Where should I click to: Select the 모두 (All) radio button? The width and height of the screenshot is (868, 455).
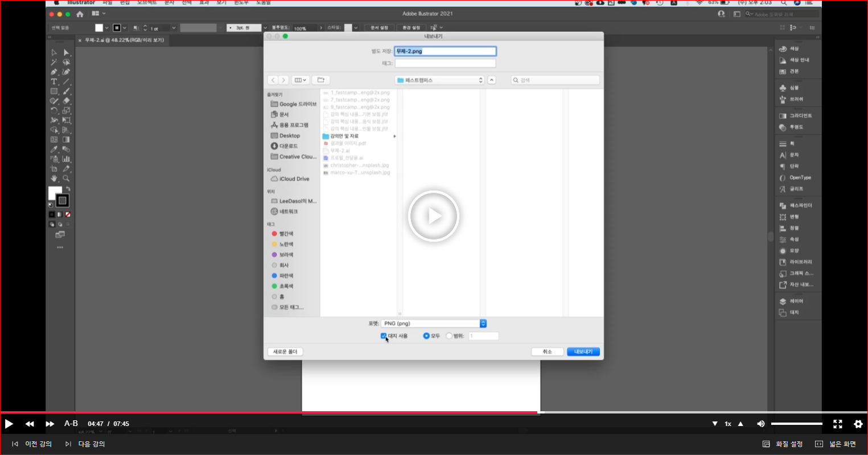click(426, 336)
